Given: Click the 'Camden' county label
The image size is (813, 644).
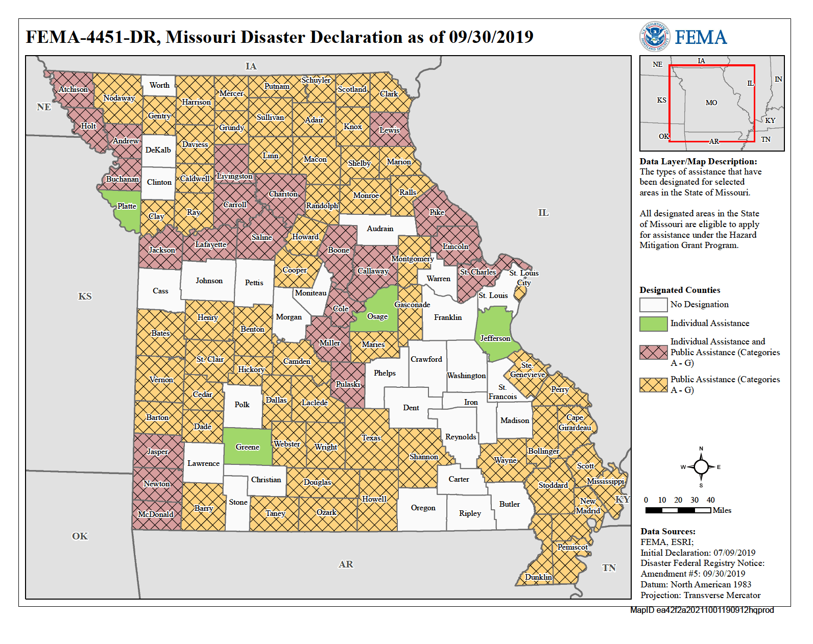Looking at the screenshot, I should coord(297,361).
